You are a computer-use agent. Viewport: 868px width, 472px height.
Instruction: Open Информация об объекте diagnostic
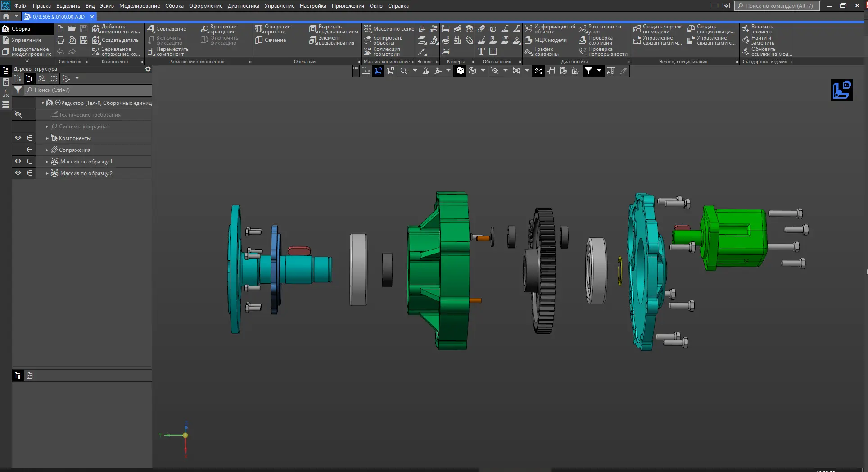coord(550,29)
